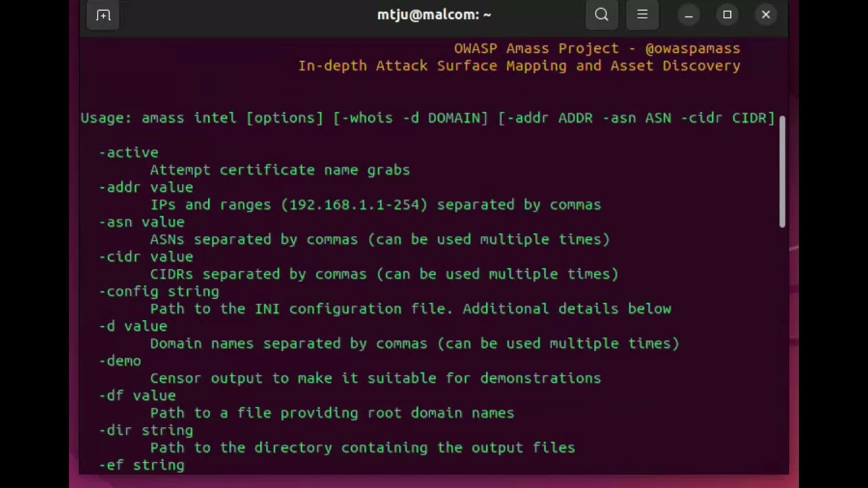Click the window title mtju@malcom

coord(434,15)
